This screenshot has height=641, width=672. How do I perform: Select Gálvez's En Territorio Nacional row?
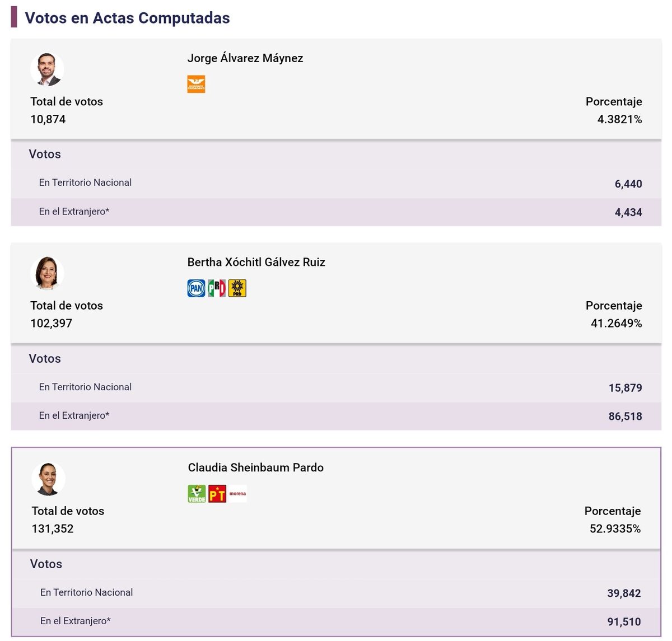pos(336,387)
